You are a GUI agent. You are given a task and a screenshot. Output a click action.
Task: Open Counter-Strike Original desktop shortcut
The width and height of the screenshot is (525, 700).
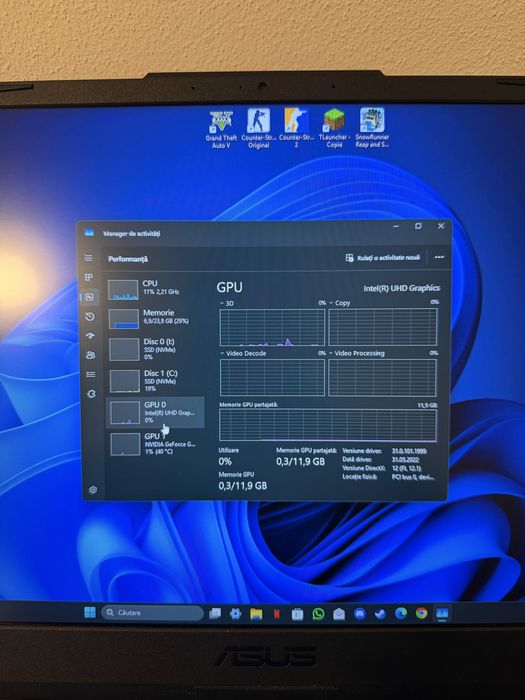coord(258,129)
